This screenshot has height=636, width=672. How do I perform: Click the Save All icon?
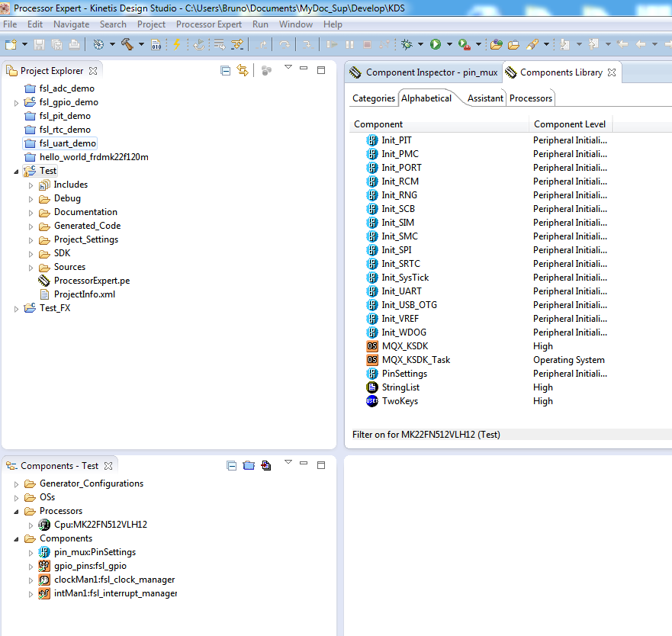pos(56,44)
